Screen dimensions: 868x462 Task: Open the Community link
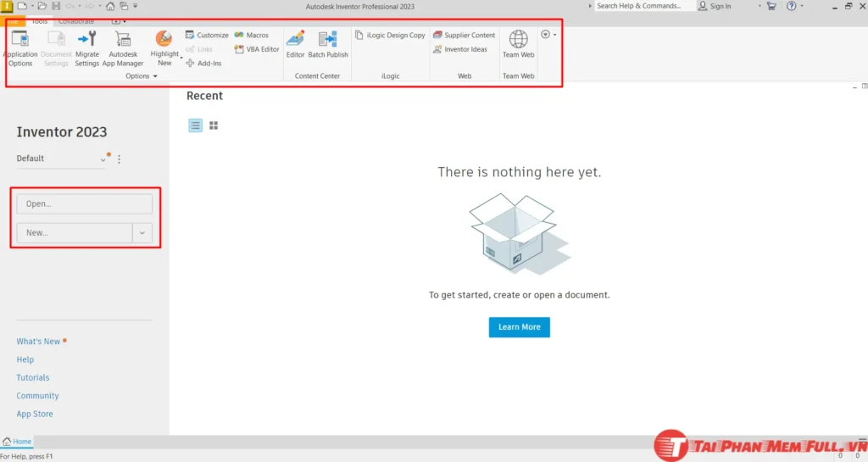37,396
